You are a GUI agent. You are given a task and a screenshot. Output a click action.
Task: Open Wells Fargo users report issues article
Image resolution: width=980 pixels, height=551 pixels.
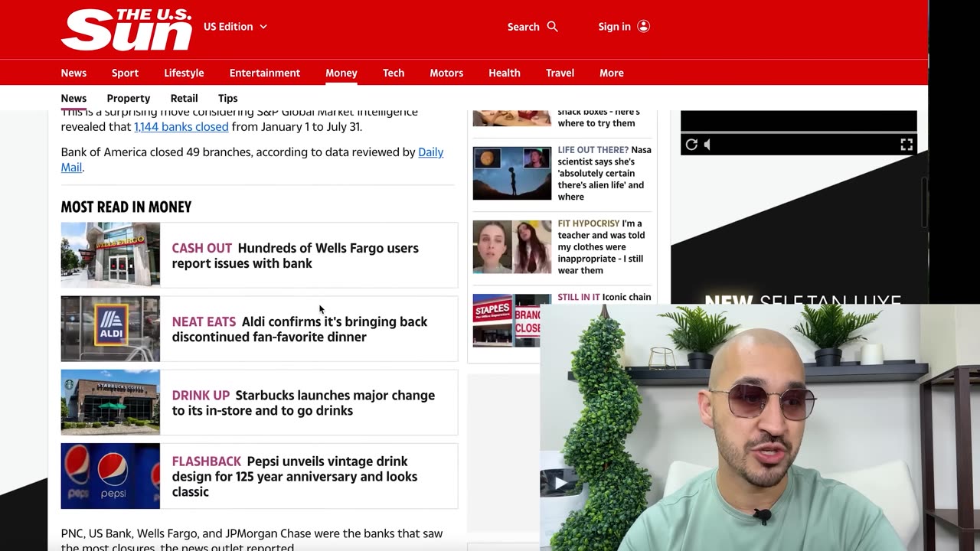(295, 256)
